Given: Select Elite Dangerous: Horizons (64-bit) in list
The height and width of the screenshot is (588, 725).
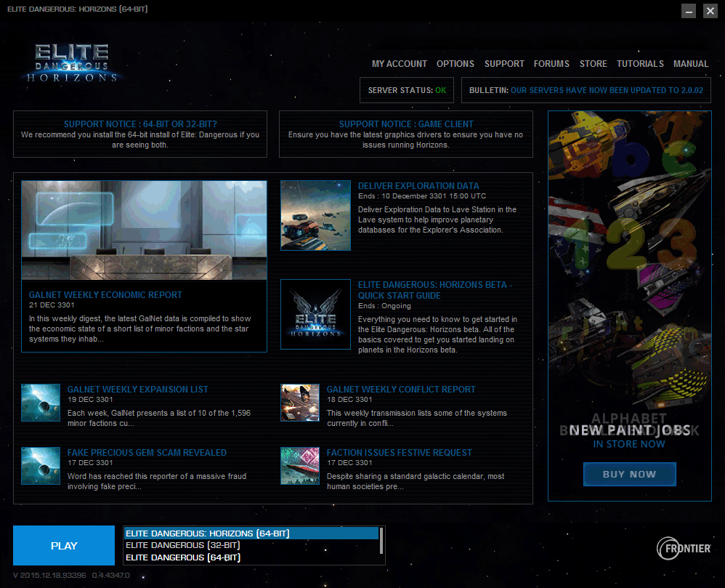Looking at the screenshot, I should tap(251, 533).
